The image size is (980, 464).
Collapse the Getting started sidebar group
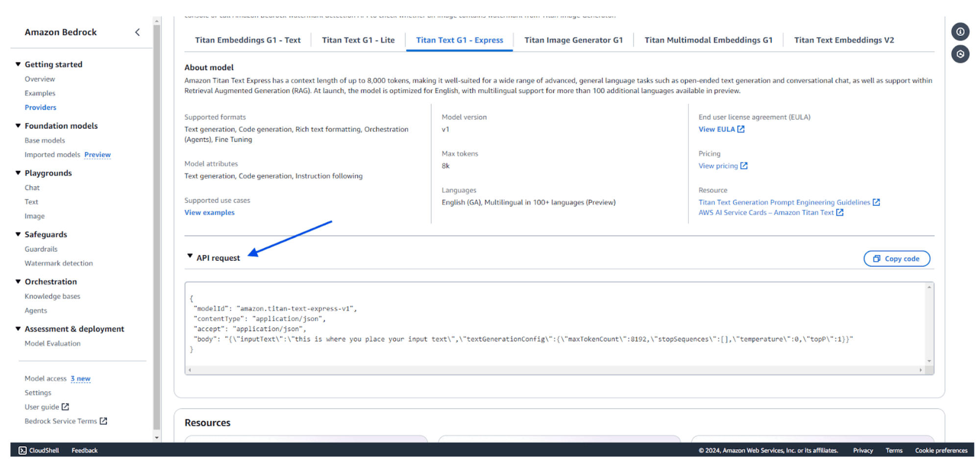[x=18, y=64]
